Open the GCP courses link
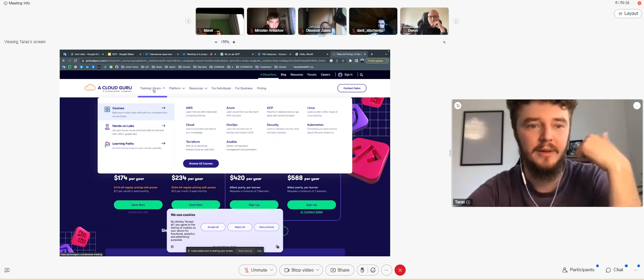This screenshot has width=644, height=280. (270, 108)
